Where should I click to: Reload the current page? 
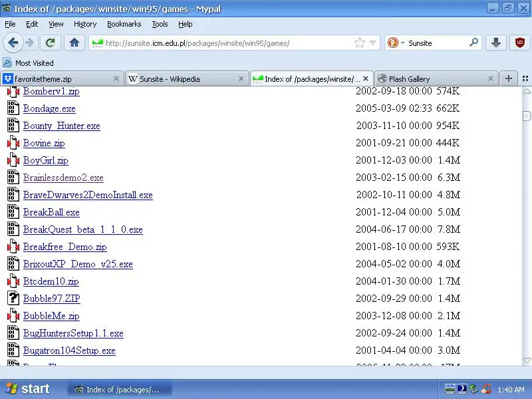51,43
